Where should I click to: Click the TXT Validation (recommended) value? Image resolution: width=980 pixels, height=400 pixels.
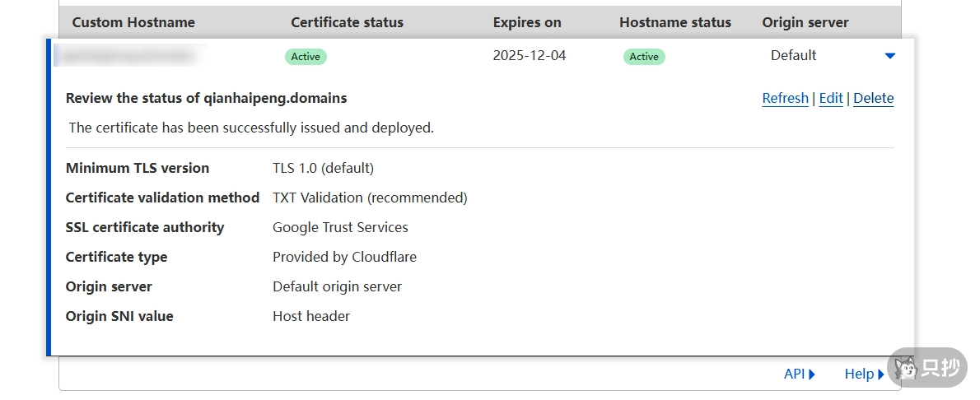click(370, 198)
